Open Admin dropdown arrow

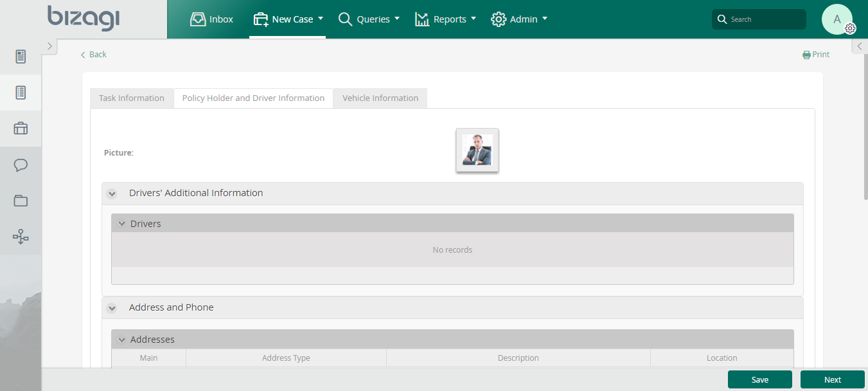(x=545, y=19)
